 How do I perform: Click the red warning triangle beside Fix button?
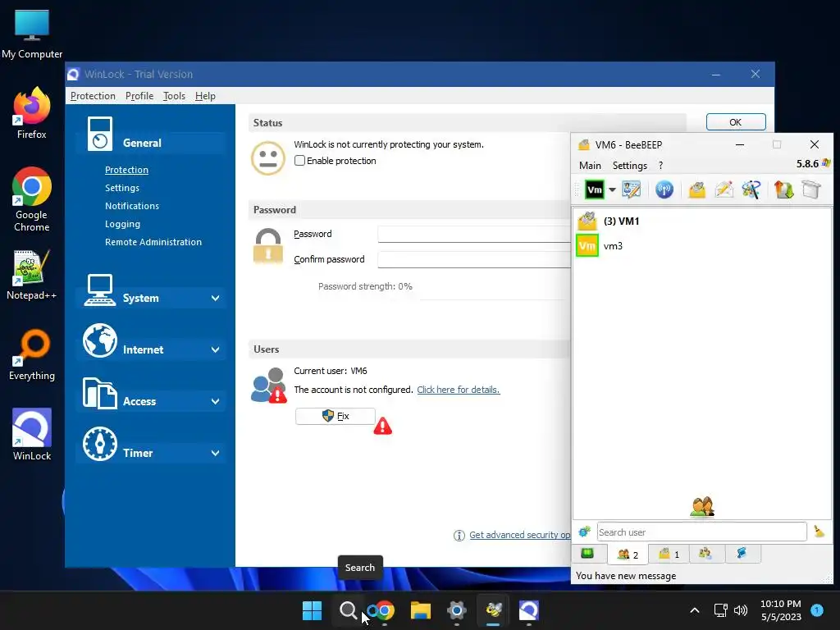[382, 426]
